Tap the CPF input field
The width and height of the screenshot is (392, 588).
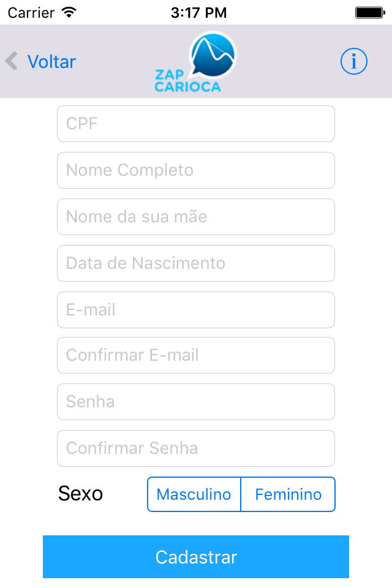(196, 123)
